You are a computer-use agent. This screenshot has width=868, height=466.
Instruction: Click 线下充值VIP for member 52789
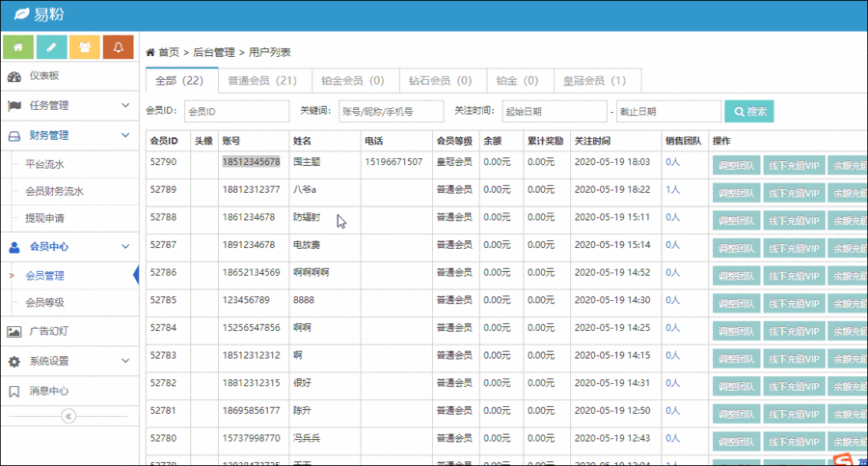(x=794, y=193)
